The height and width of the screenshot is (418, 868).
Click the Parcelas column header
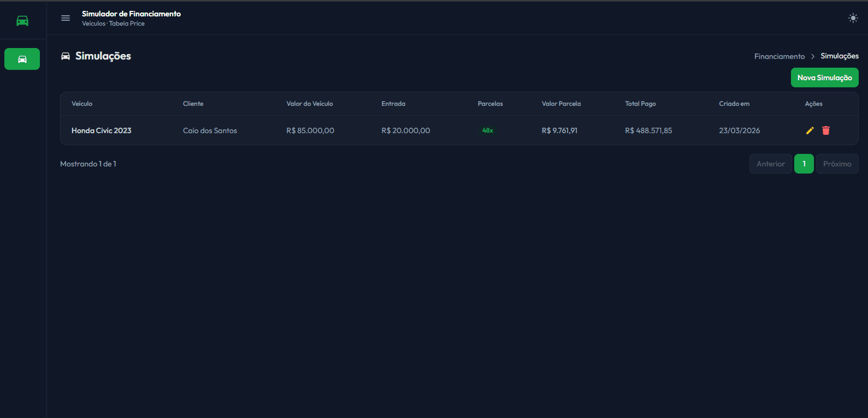[490, 104]
